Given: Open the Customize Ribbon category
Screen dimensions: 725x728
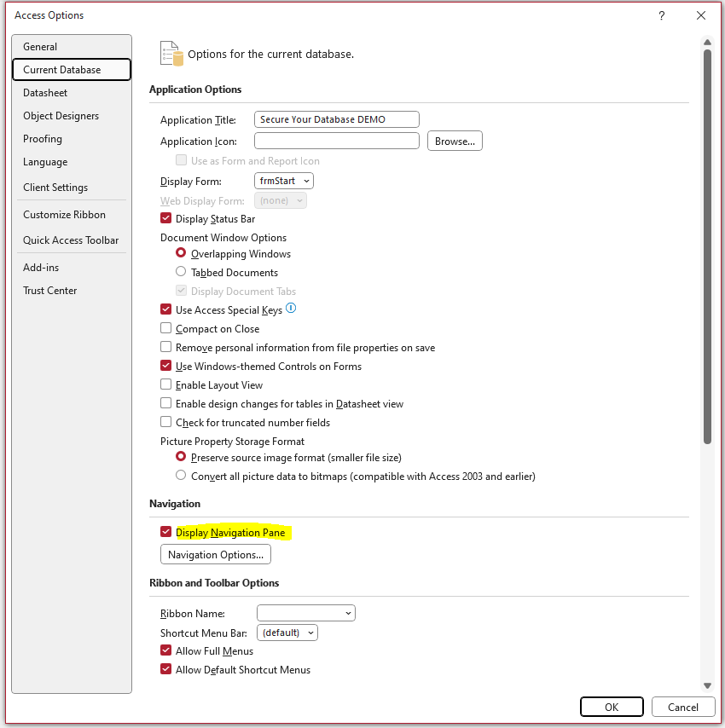Looking at the screenshot, I should 65,215.
